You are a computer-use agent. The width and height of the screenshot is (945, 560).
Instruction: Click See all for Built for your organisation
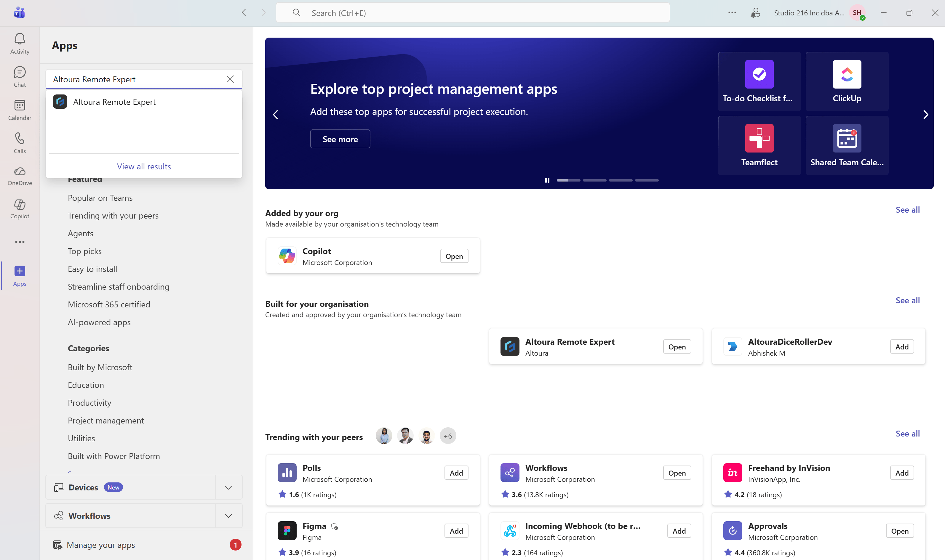[908, 300]
